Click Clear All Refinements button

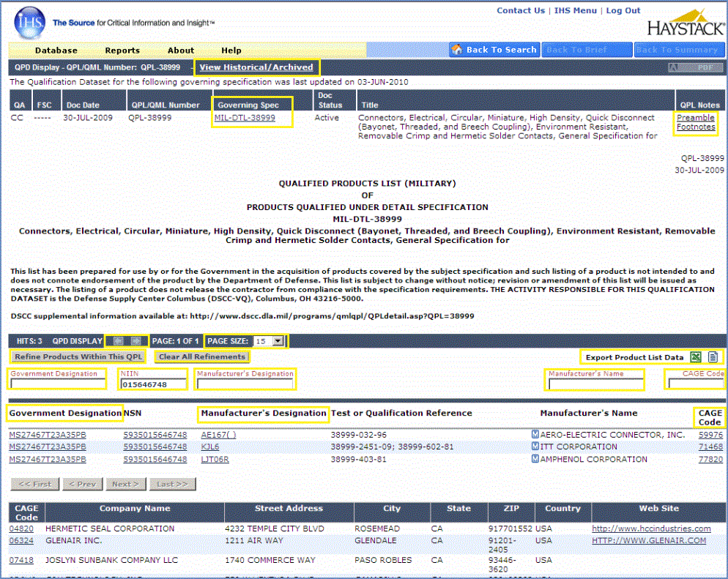[x=202, y=356]
